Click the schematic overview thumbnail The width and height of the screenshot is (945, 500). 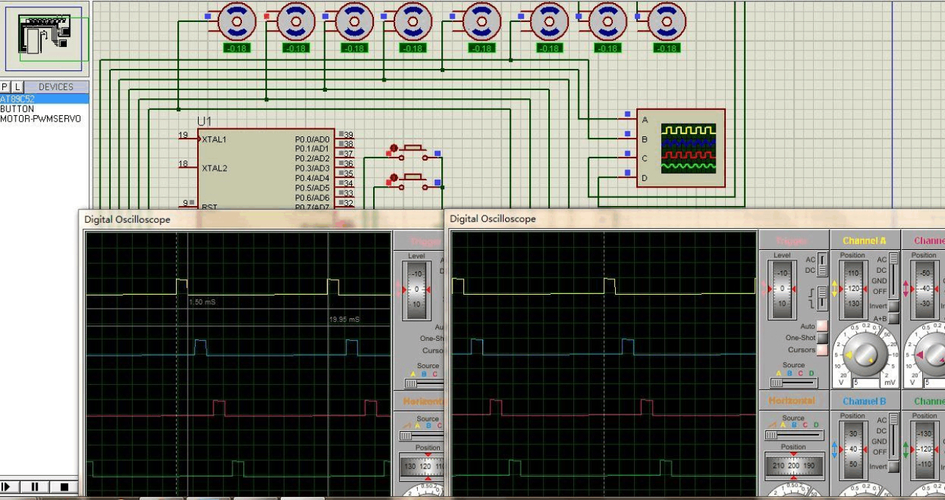[45, 37]
